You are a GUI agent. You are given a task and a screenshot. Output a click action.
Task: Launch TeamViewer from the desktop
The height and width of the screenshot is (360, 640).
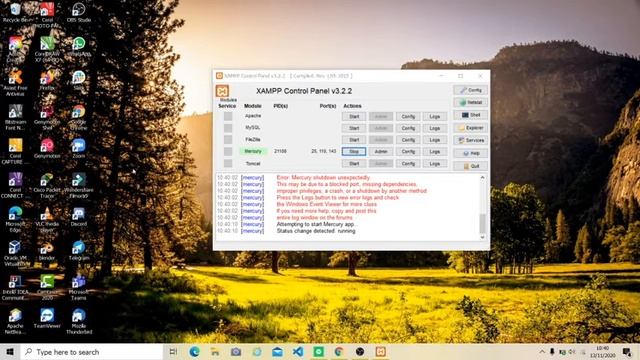pyautogui.click(x=47, y=319)
